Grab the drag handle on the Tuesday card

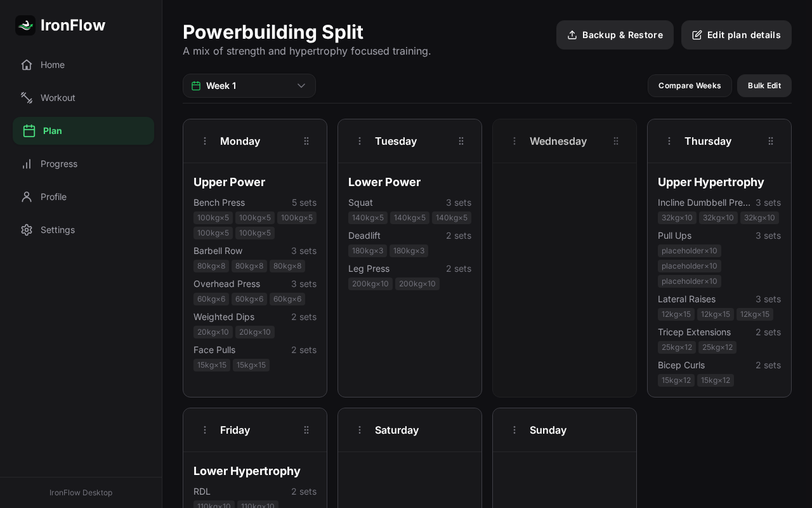point(461,141)
